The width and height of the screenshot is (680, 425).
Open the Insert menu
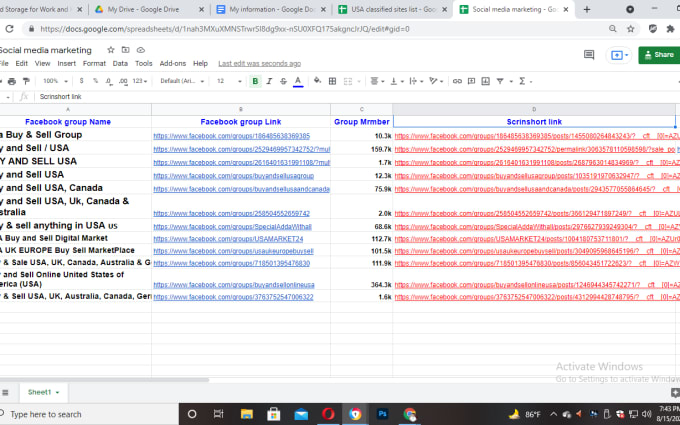point(66,63)
